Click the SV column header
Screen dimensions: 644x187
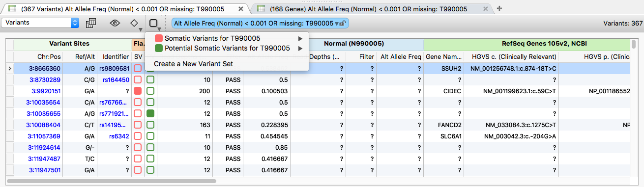[138, 56]
